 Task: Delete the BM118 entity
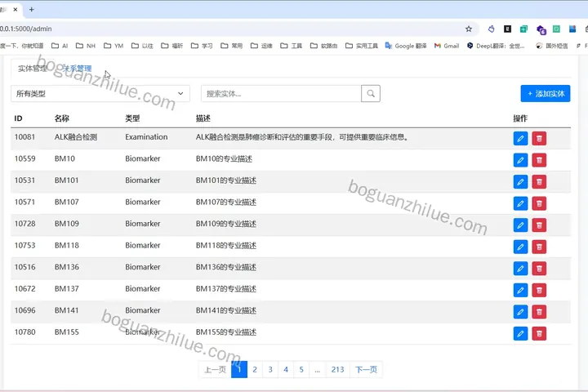click(x=539, y=247)
